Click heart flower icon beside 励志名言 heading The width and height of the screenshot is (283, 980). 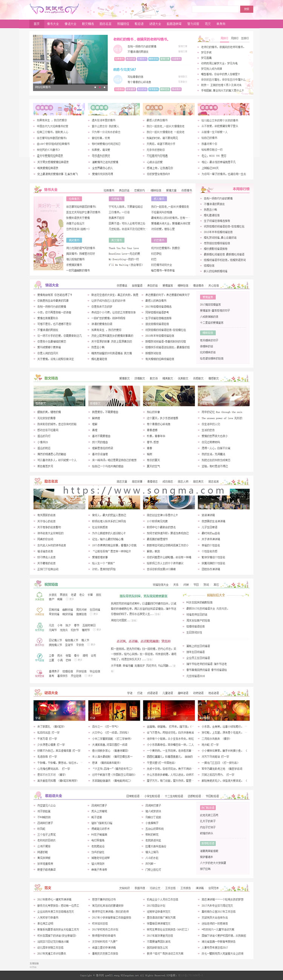pos(38,481)
